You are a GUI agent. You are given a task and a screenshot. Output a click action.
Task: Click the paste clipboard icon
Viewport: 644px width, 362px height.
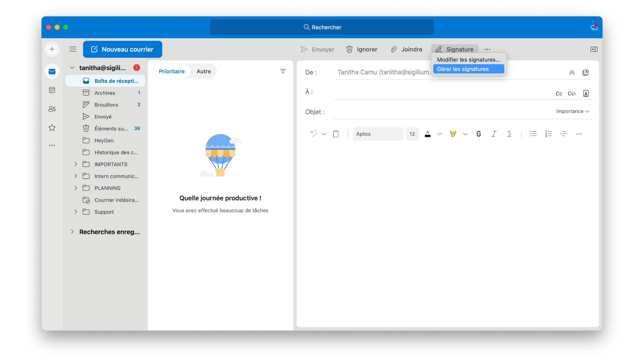coord(336,134)
